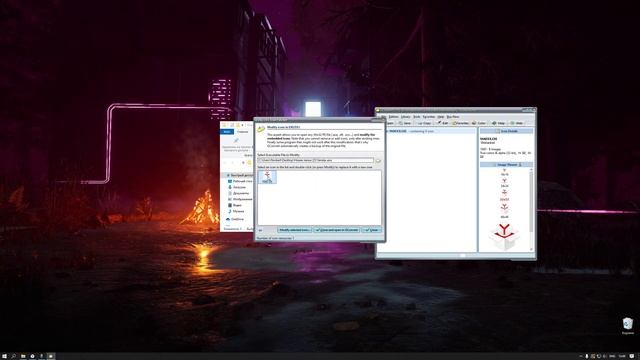Select the Yandex icon in the dialog list

pos(267,177)
